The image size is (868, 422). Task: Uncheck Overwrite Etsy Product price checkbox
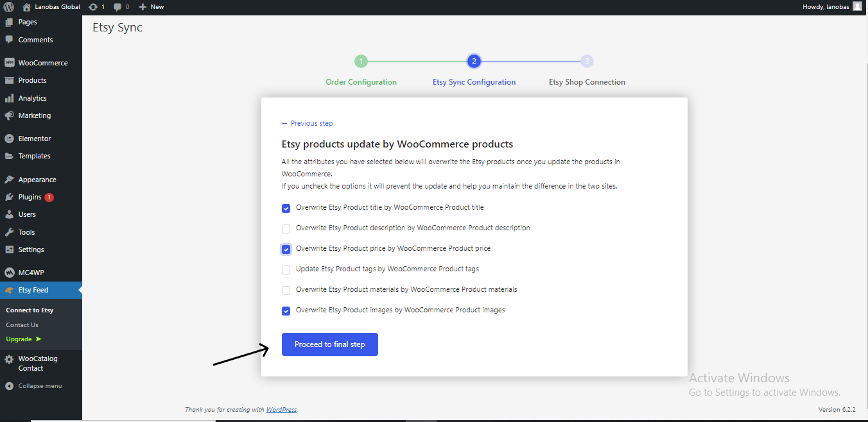click(286, 249)
